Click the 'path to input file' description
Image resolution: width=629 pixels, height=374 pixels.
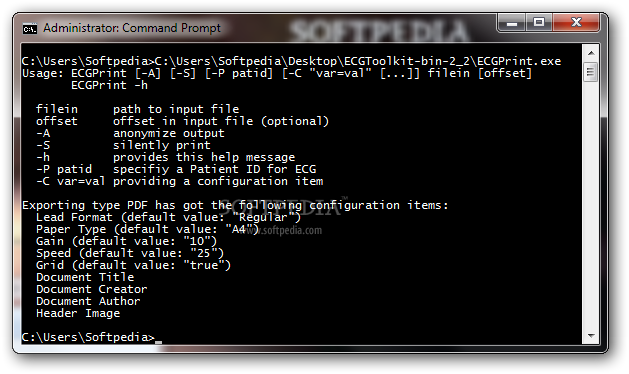(x=176, y=109)
